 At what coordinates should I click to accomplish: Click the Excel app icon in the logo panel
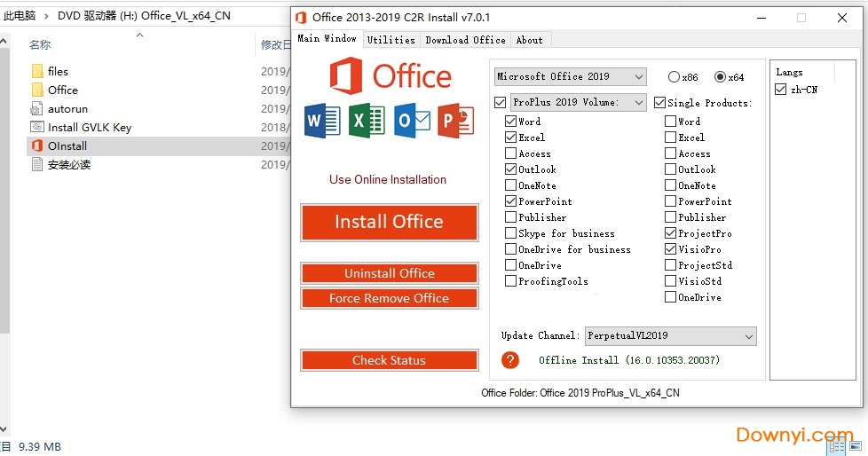tap(366, 121)
